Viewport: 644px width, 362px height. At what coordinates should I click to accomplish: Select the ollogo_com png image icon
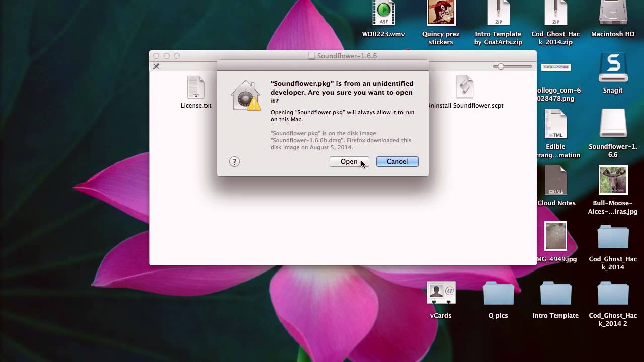pos(555,67)
